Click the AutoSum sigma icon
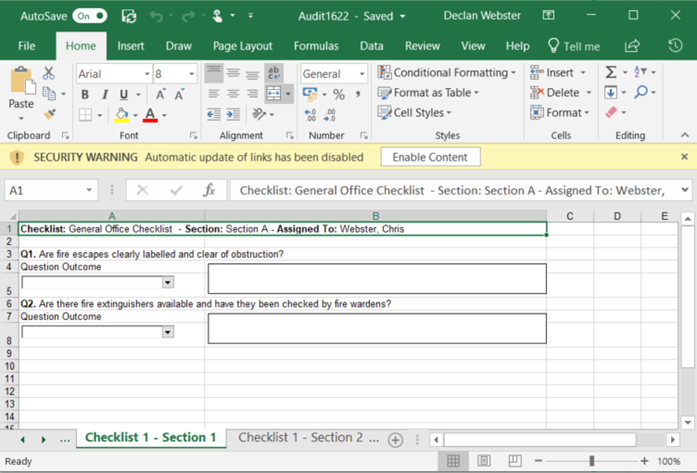 (x=610, y=73)
